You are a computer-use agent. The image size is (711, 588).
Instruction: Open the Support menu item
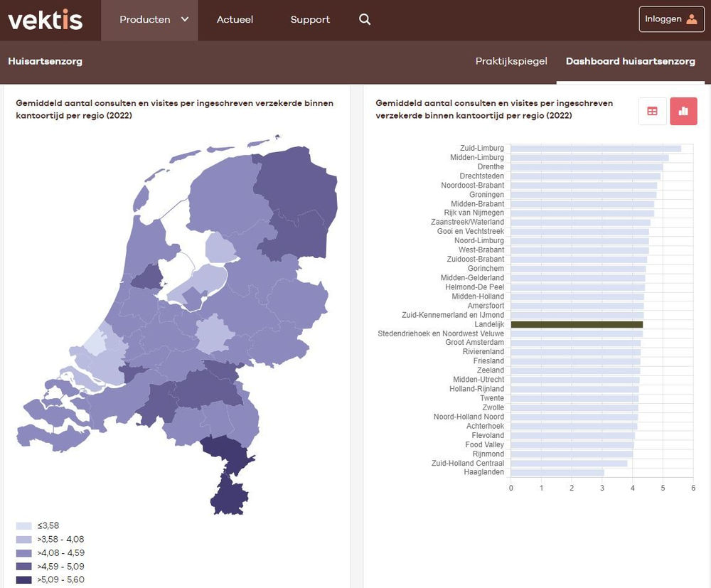pyautogui.click(x=309, y=19)
